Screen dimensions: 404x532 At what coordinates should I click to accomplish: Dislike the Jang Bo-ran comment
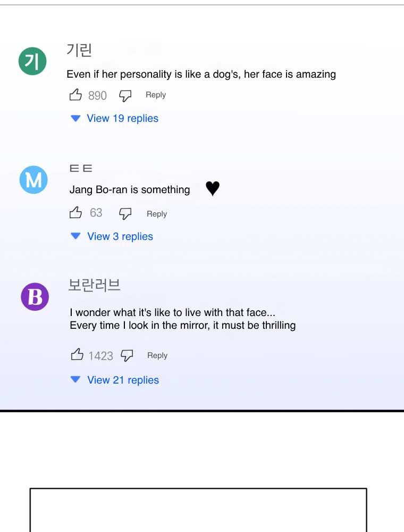click(125, 214)
